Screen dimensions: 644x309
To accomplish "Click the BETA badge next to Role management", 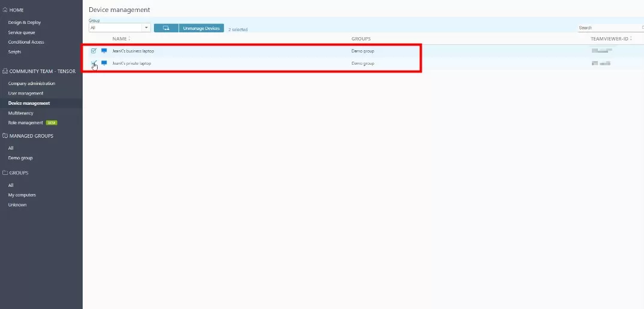I will [52, 123].
